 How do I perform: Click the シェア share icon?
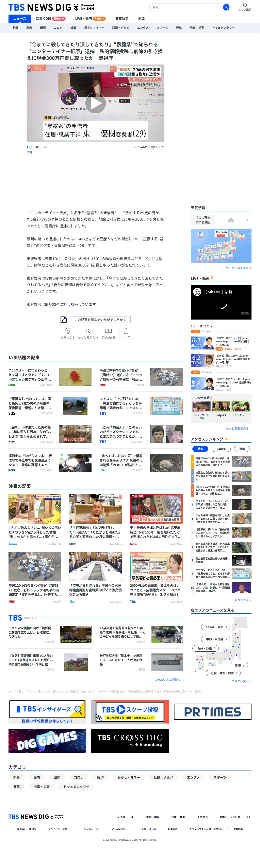click(x=126, y=331)
